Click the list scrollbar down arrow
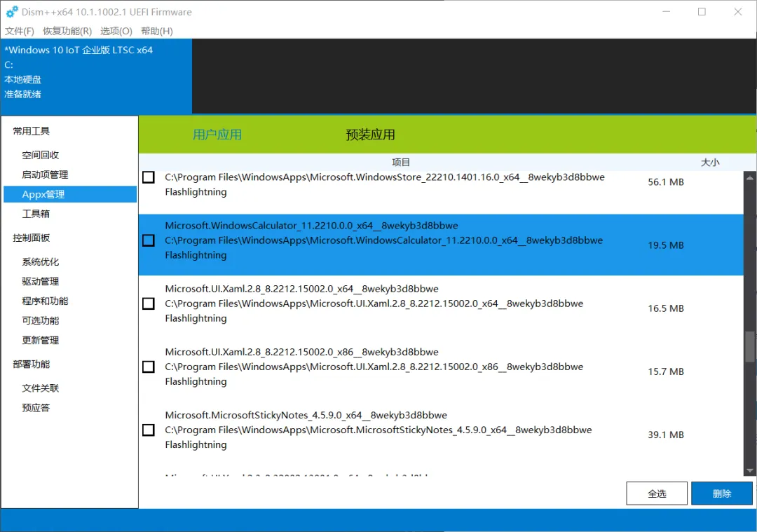 point(750,470)
